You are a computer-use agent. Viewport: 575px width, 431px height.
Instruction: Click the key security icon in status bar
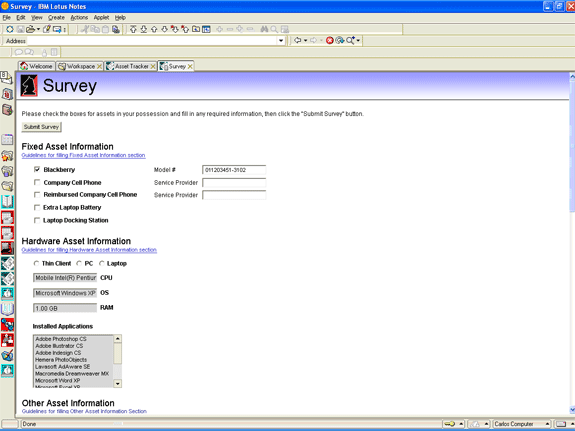point(450,424)
